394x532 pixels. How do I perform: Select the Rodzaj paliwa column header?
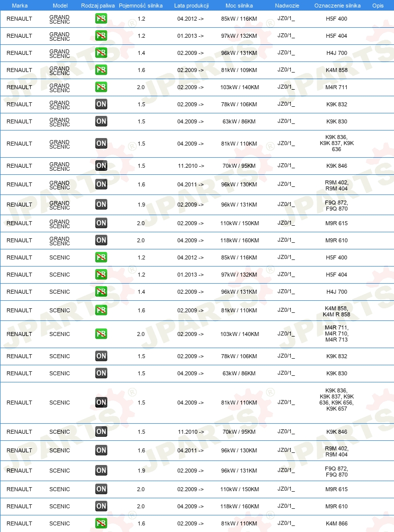98,6
